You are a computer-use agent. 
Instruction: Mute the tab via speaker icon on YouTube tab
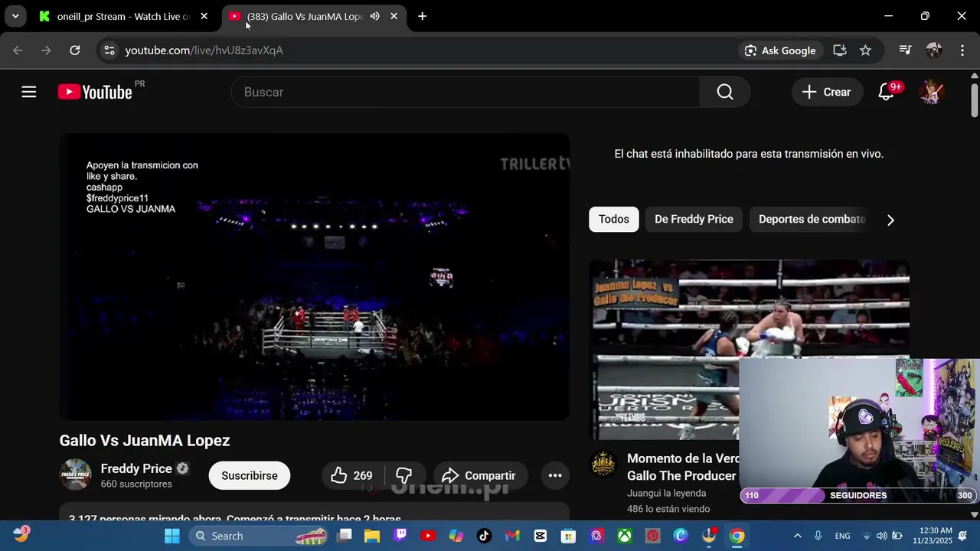coord(374,16)
